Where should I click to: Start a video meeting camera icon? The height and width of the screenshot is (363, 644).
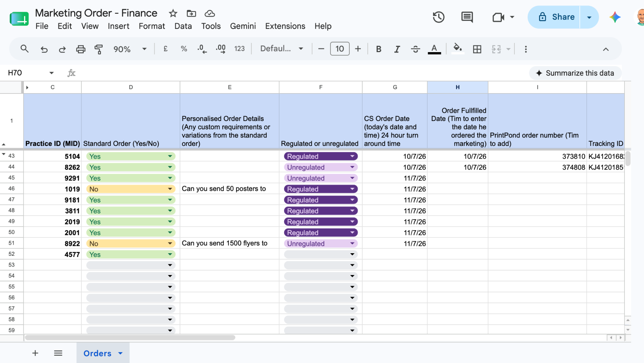[x=498, y=17]
